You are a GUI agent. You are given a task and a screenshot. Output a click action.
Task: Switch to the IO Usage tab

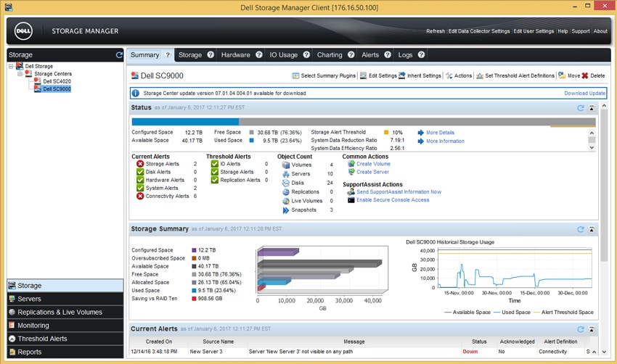[x=283, y=55]
